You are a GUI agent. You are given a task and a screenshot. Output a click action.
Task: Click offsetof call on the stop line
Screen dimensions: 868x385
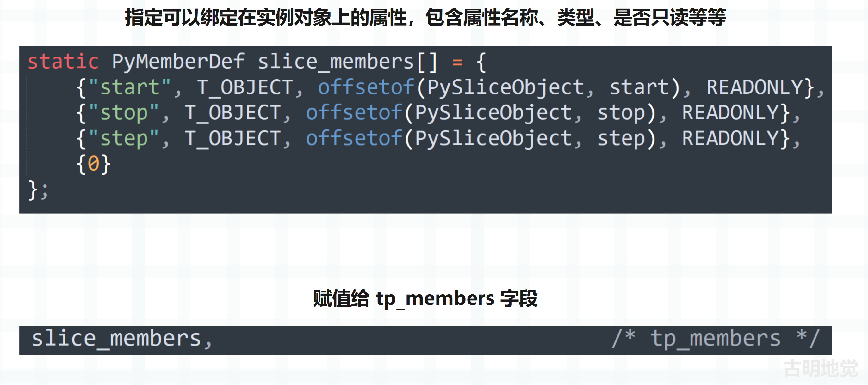[x=354, y=113]
